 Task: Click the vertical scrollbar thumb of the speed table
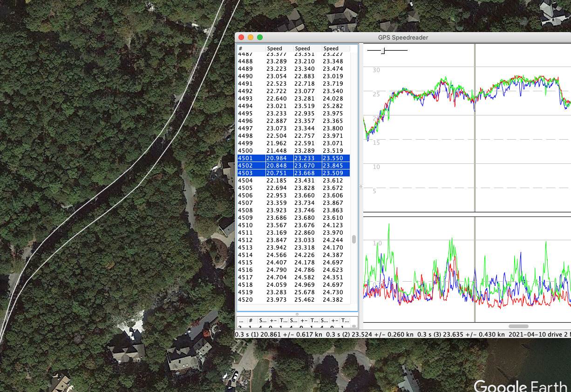354,239
